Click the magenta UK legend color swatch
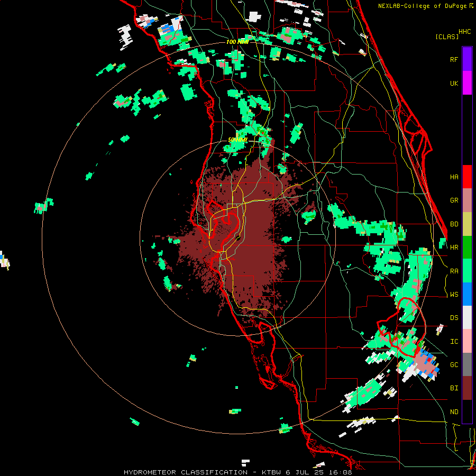The height and width of the screenshot is (476, 476). 467,83
